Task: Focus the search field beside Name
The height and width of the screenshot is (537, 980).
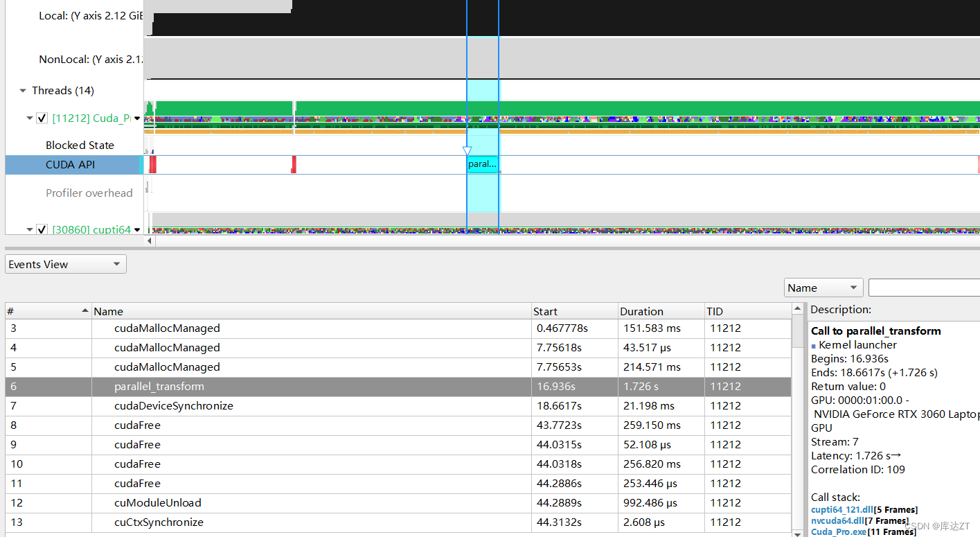Action: [924, 288]
